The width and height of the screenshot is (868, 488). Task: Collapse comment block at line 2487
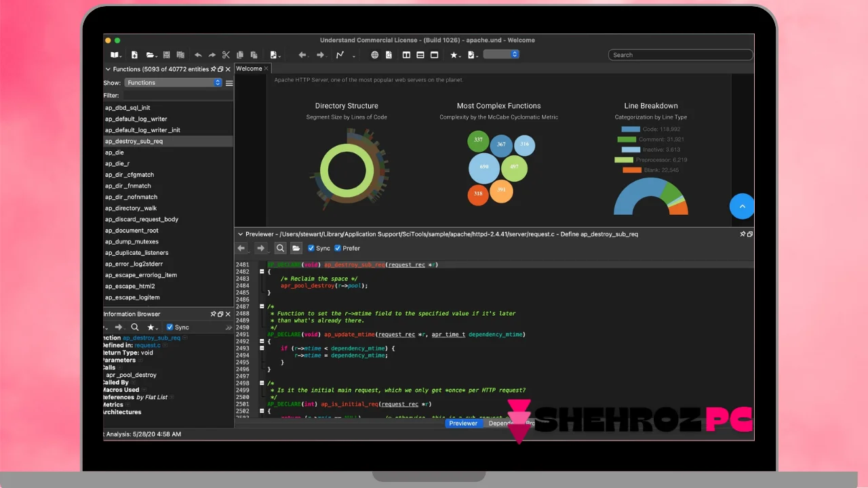tap(262, 306)
